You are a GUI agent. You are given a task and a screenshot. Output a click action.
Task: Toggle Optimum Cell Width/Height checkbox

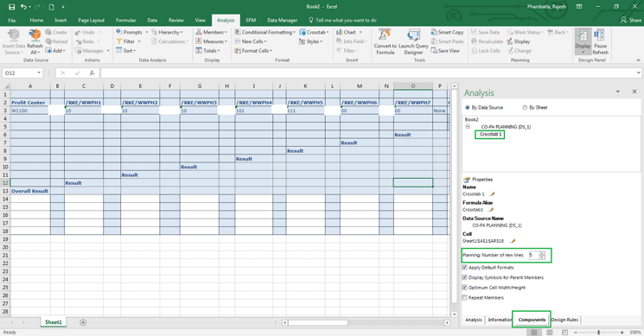[464, 288]
